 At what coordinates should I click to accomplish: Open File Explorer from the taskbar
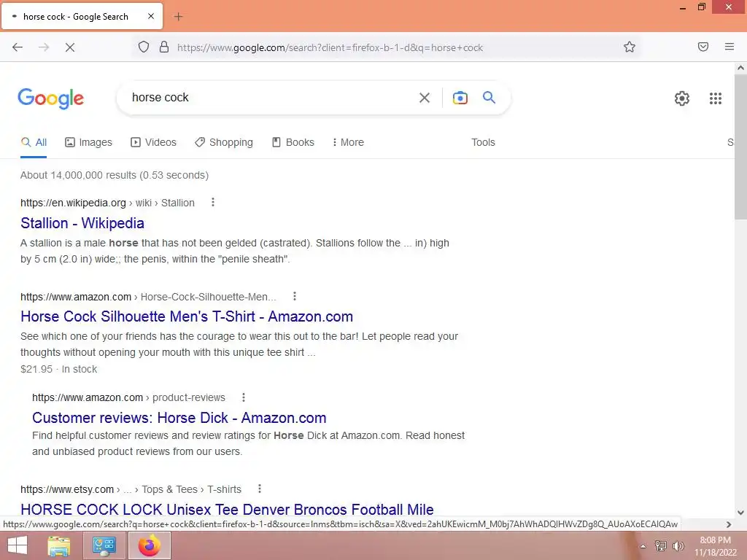tap(59, 545)
